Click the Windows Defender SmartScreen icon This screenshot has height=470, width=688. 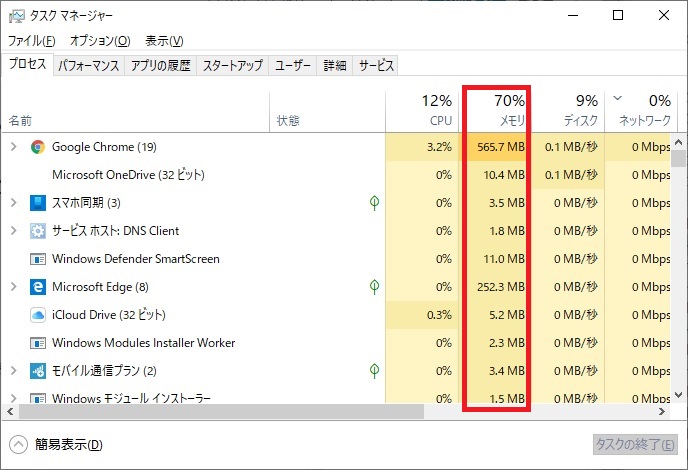tap(38, 259)
